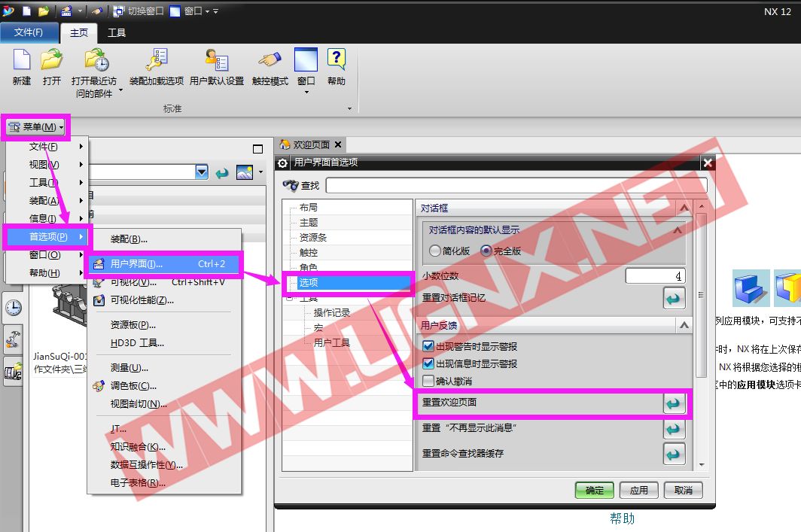Select the Simplified (简化版) radio button
Image resolution: width=801 pixels, height=532 pixels.
click(434, 251)
